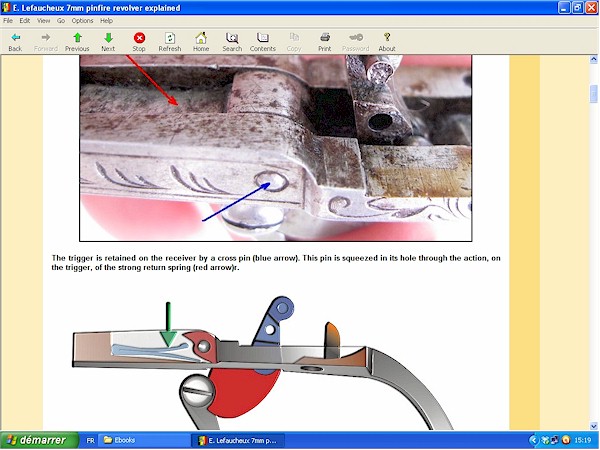Click the paragraph about the trigger cross pin
The height and width of the screenshot is (450, 600).
coord(276,262)
